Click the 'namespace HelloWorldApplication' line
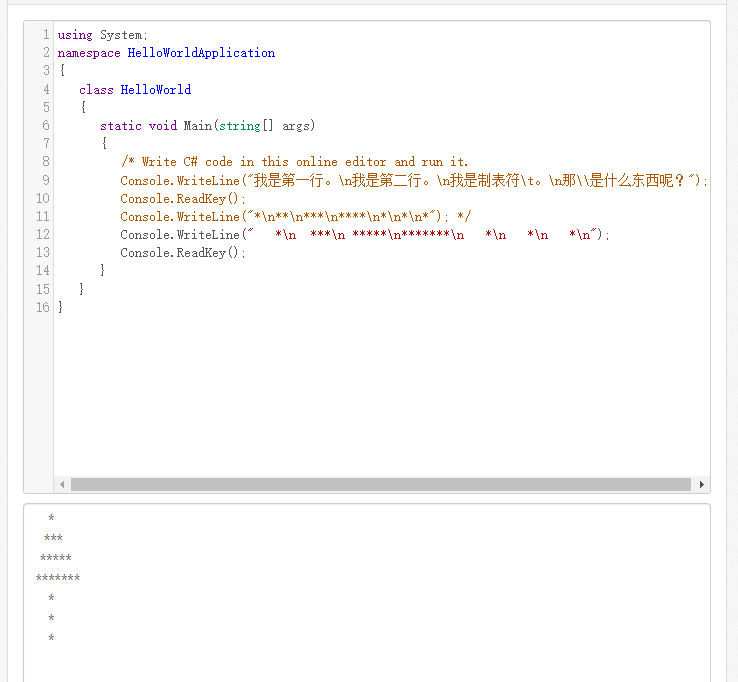The width and height of the screenshot is (738, 682). coord(166,53)
